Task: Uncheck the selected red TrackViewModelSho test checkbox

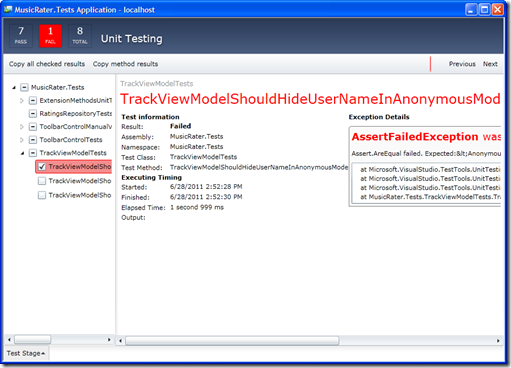Action: click(42, 167)
